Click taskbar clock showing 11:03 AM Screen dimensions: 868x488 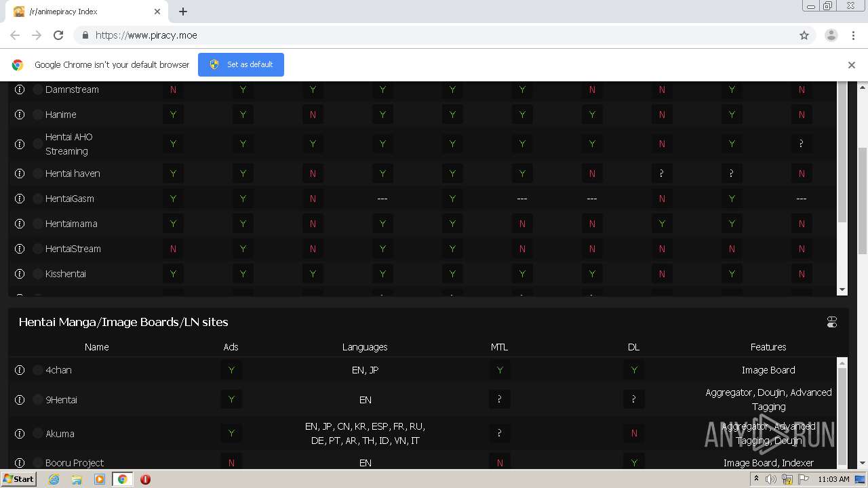(833, 479)
